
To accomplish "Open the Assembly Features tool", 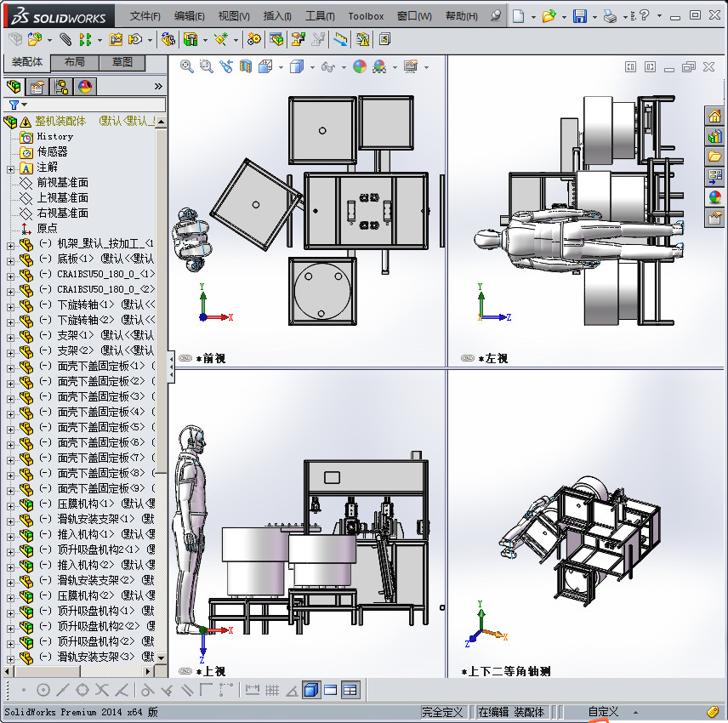I will click(191, 39).
